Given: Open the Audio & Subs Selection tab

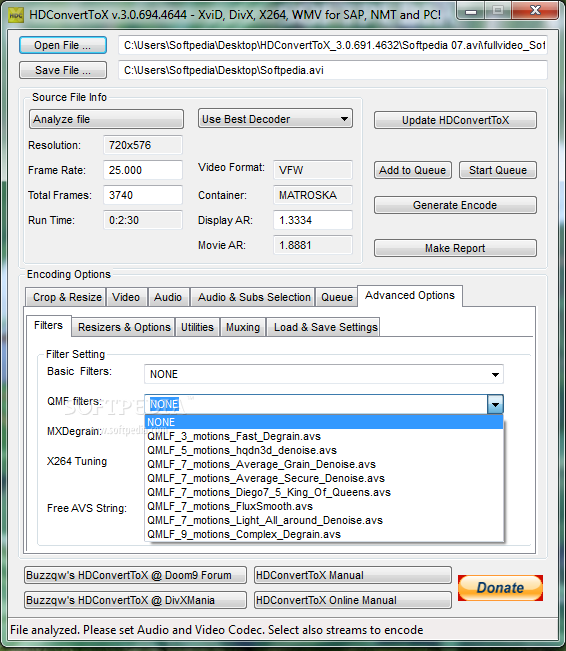Looking at the screenshot, I should tap(252, 297).
